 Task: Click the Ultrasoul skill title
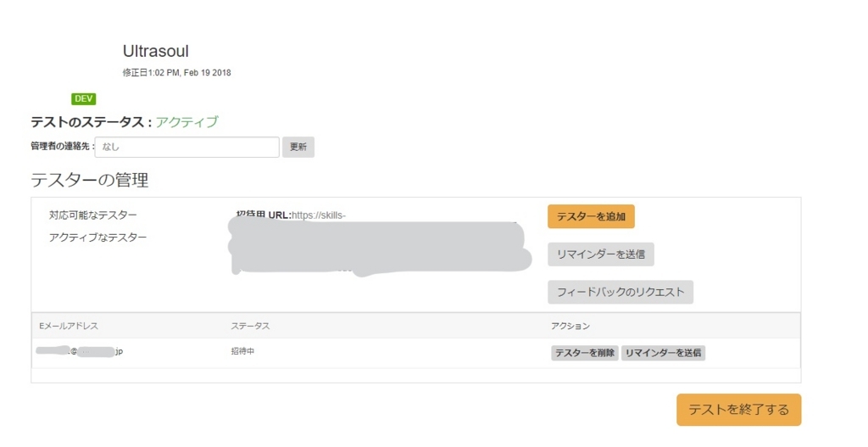[x=156, y=51]
